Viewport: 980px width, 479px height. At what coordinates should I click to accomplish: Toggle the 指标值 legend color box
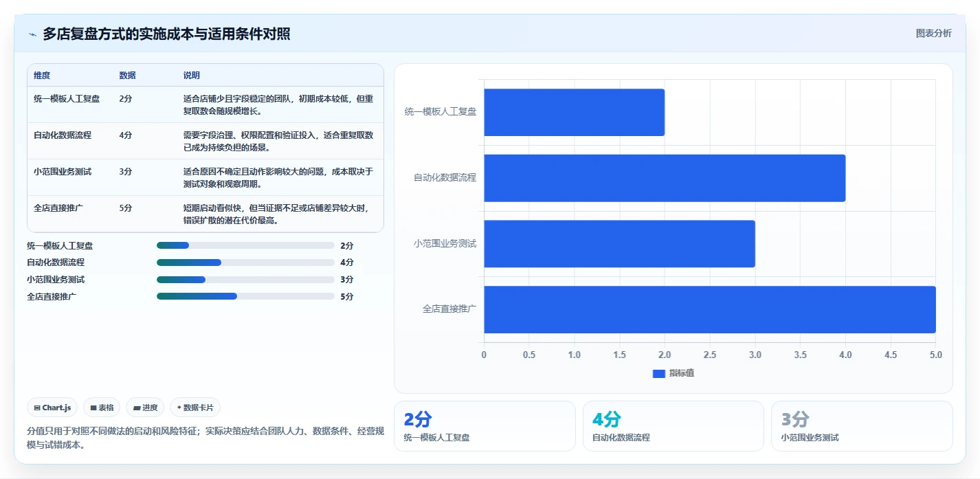(x=659, y=373)
